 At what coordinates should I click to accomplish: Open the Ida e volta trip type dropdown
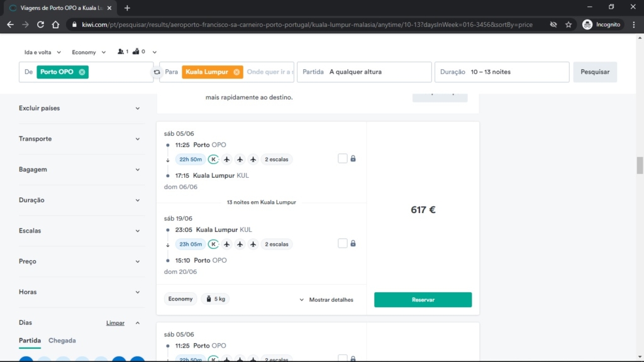pyautogui.click(x=42, y=52)
